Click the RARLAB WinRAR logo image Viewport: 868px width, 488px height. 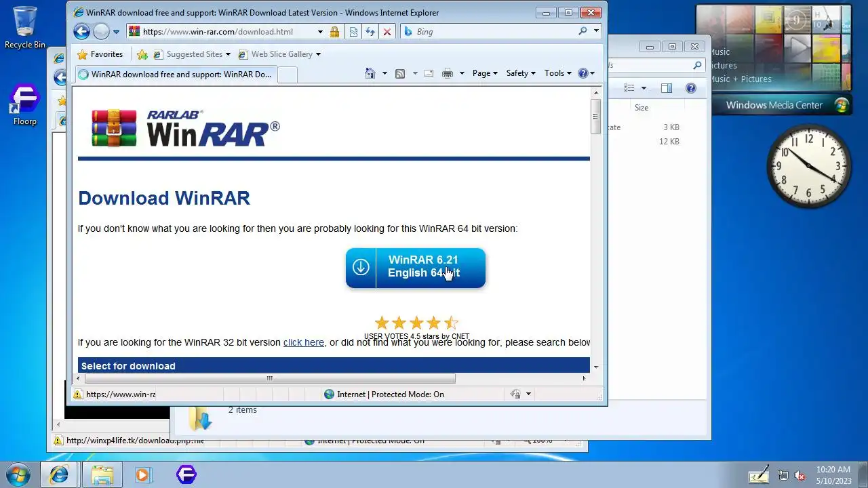click(186, 128)
